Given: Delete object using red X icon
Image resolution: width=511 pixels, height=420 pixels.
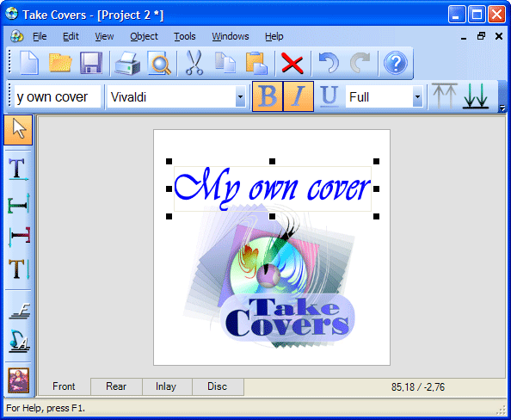Looking at the screenshot, I should pos(292,63).
